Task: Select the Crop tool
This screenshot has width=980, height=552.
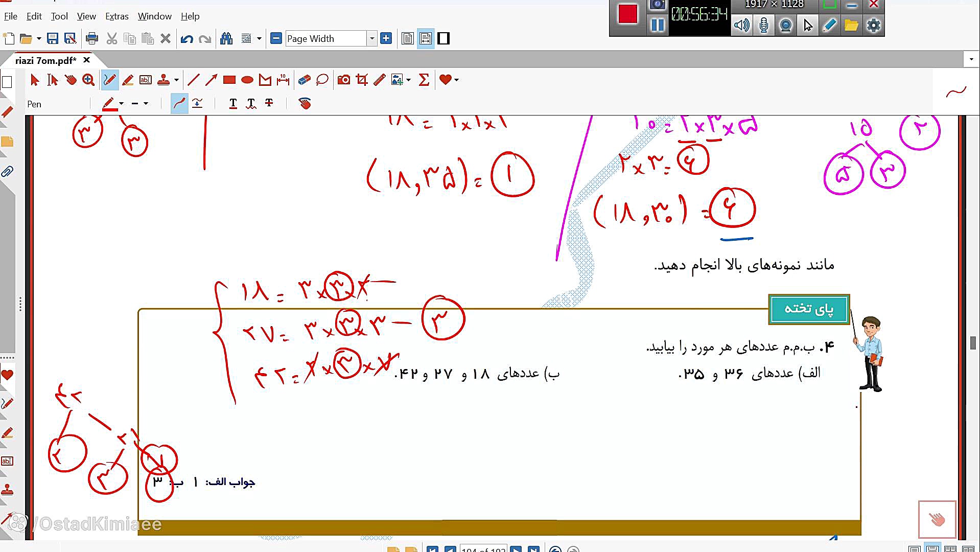Action: [362, 80]
